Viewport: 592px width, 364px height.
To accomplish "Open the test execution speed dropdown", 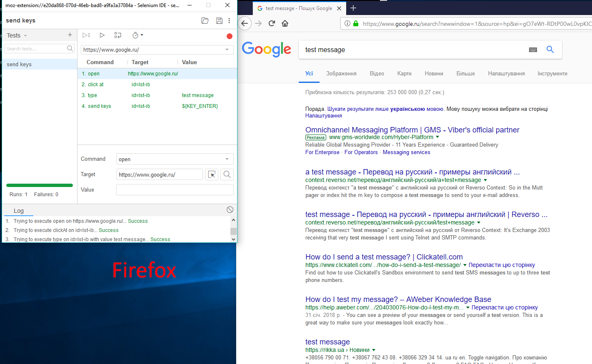I will (x=137, y=35).
